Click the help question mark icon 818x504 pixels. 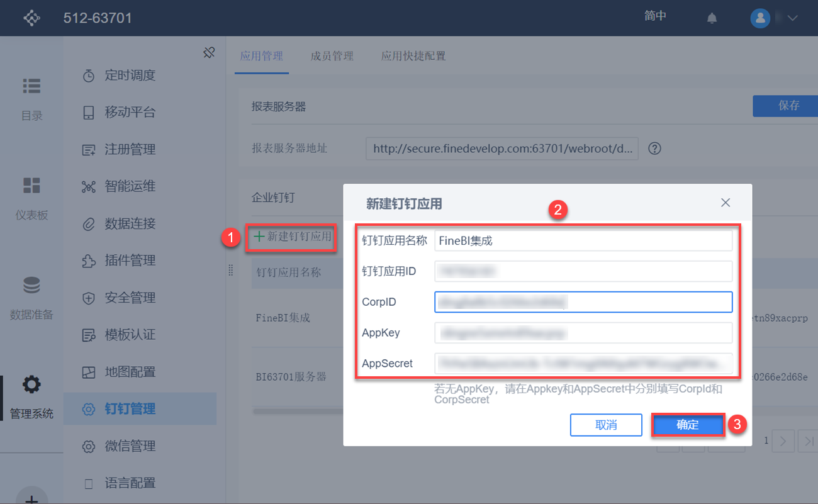[655, 149]
